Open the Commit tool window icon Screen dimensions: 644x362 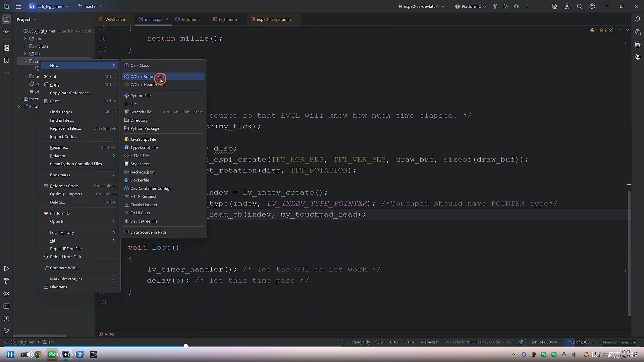6,32
